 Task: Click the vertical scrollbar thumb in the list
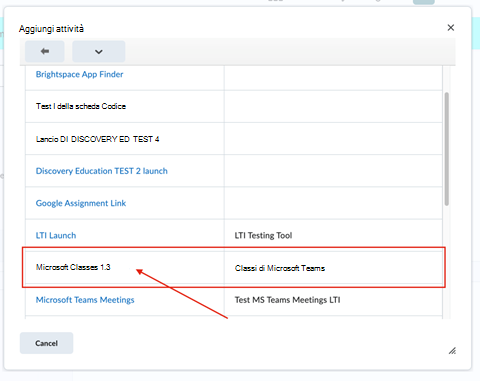coord(447,149)
